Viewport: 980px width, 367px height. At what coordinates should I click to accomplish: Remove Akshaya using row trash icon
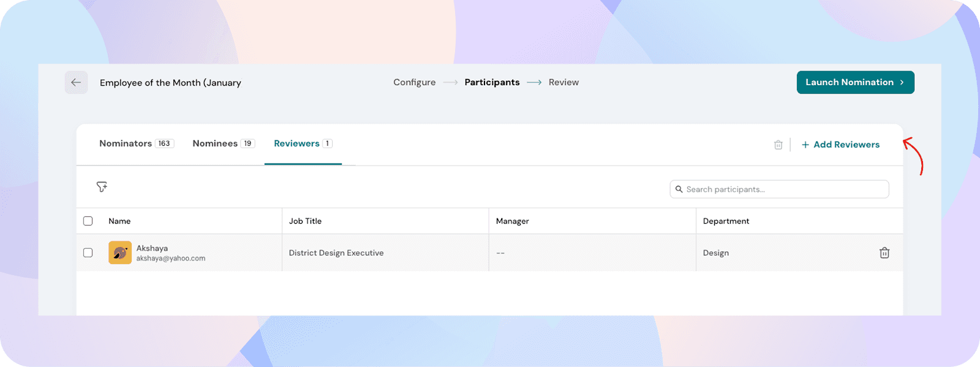[884, 252]
